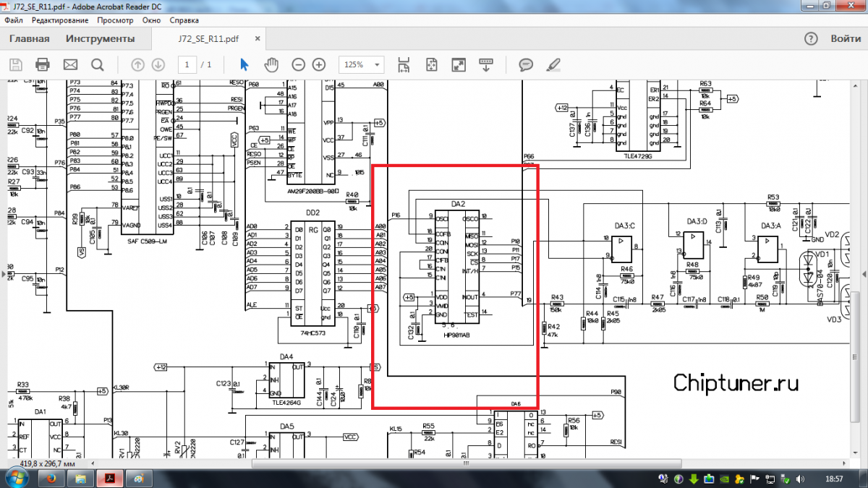Screen dimensions: 868x488
Task: Open the Find text magnifier icon
Action: 98,64
